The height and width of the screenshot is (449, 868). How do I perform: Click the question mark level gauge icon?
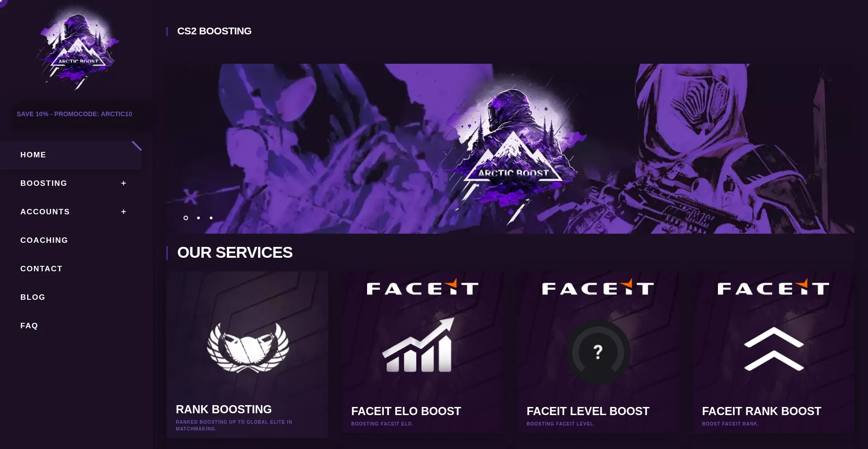tap(598, 352)
